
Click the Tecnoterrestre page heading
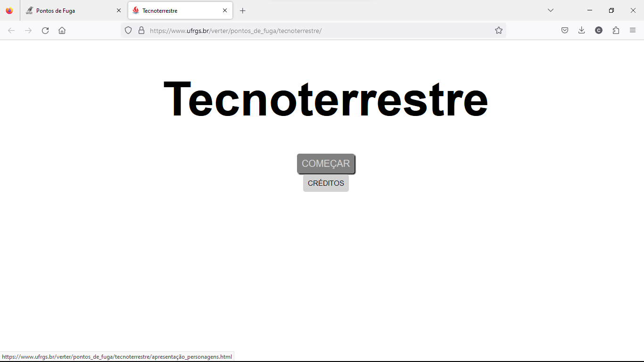326,99
